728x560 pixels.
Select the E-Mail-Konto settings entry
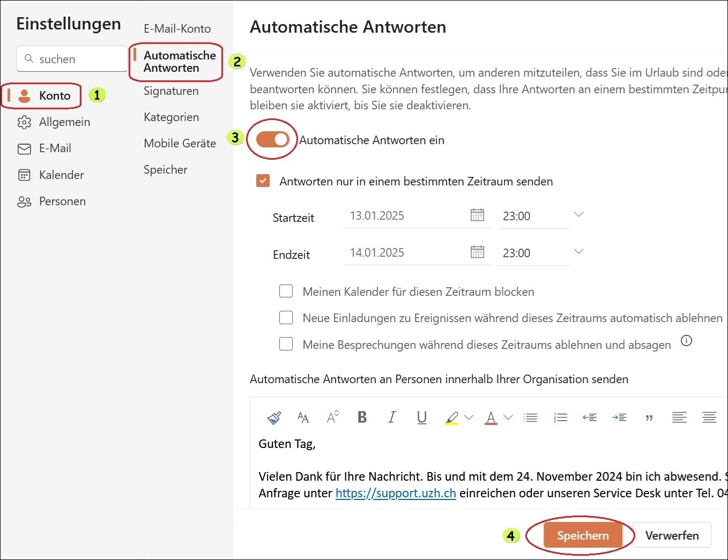coord(177,28)
